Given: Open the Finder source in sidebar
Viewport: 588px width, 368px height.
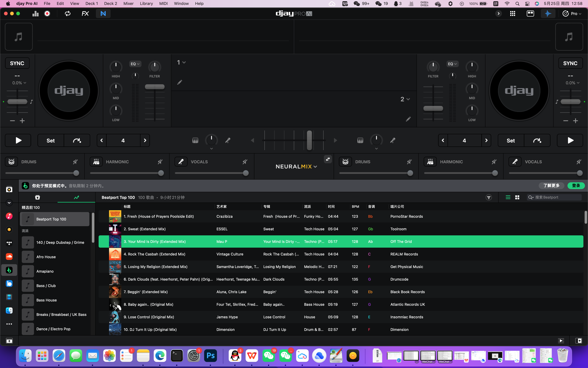Looking at the screenshot, I should pos(9,310).
